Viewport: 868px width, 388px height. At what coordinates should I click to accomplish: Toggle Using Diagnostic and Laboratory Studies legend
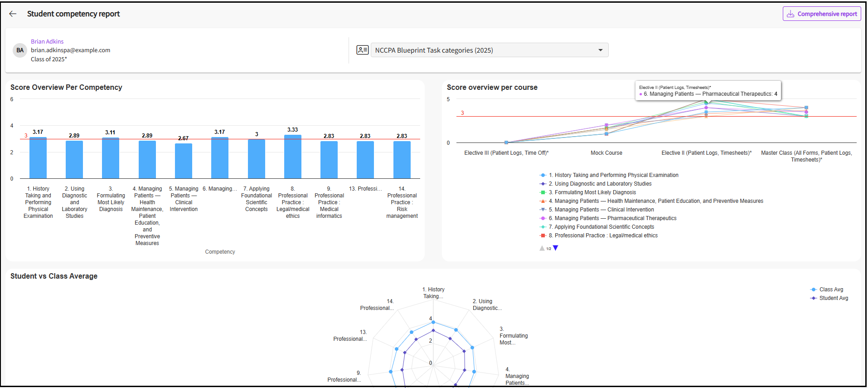[602, 184]
